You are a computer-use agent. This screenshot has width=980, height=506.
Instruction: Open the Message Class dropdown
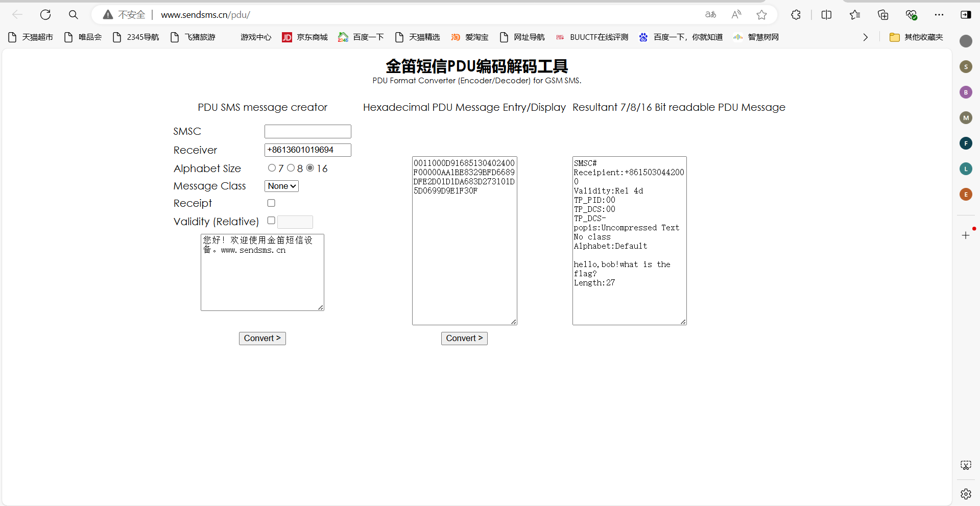point(281,186)
